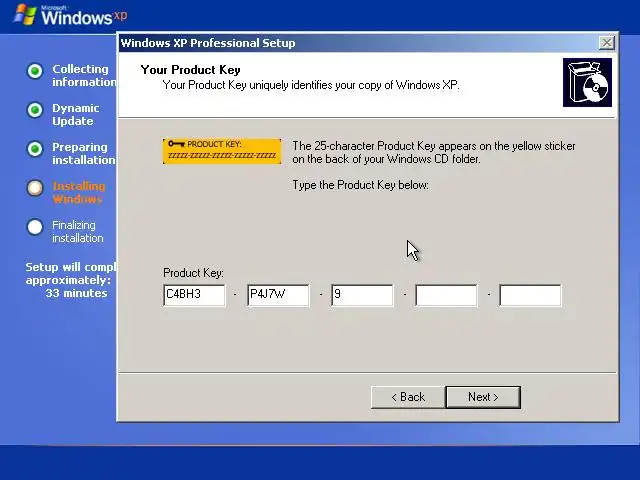Click the Next button
The width and height of the screenshot is (640, 480).
[x=483, y=397]
